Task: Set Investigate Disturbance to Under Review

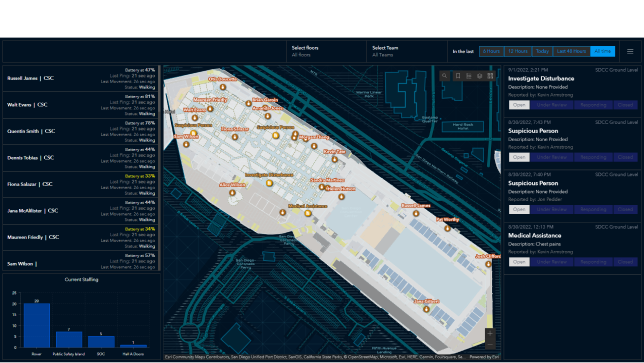Action: pyautogui.click(x=552, y=105)
